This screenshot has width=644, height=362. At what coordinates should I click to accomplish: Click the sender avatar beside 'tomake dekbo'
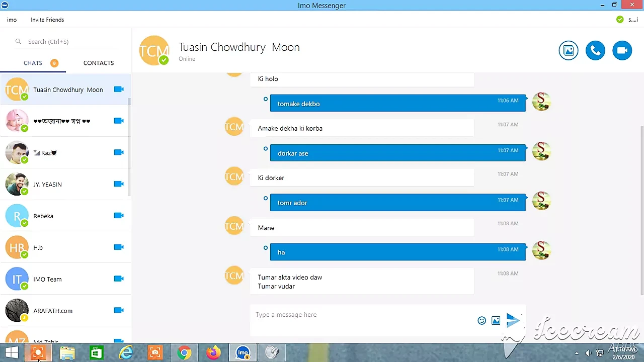point(541,102)
